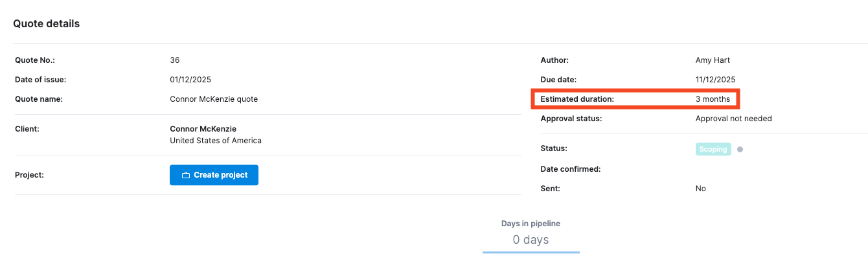Viewport: 868px width, 269px height.
Task: Open the Connor McKenzie client name
Action: (x=203, y=129)
